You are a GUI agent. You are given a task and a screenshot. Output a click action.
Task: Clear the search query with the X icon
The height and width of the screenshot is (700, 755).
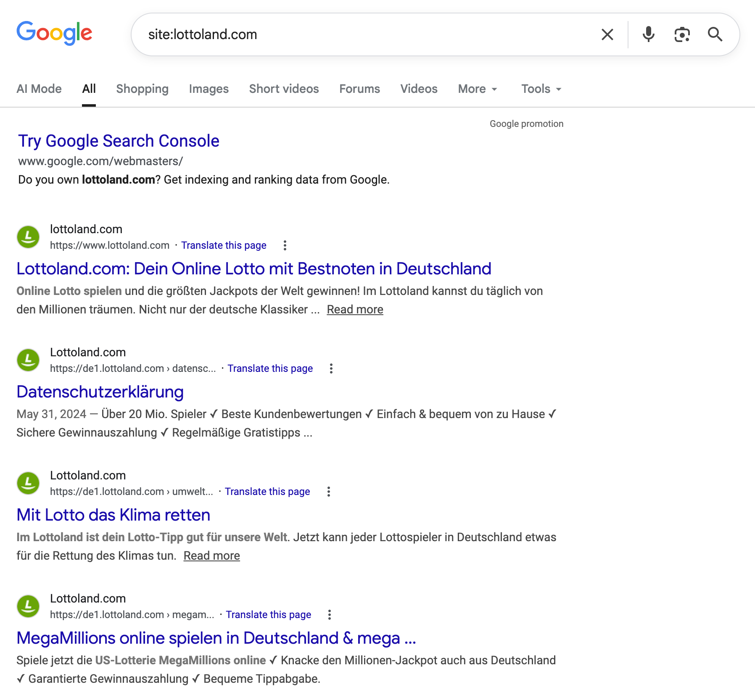click(607, 34)
